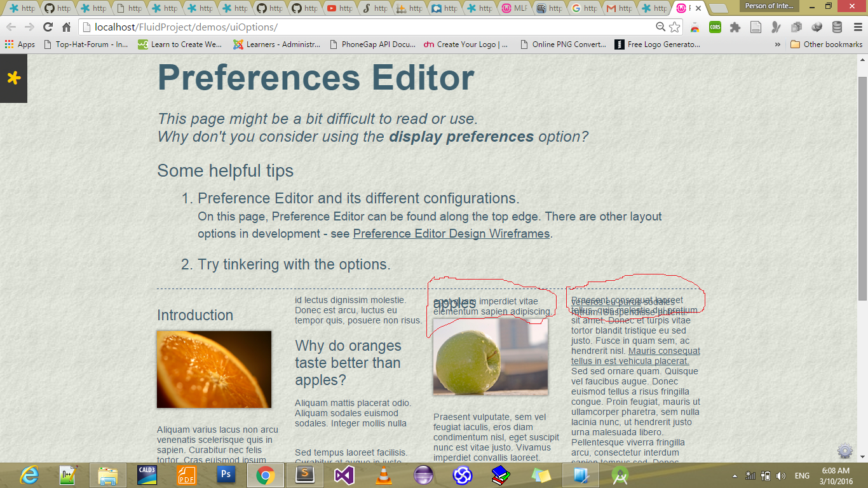The image size is (868, 488).
Task: Open the Other bookmarks folder
Action: click(826, 44)
